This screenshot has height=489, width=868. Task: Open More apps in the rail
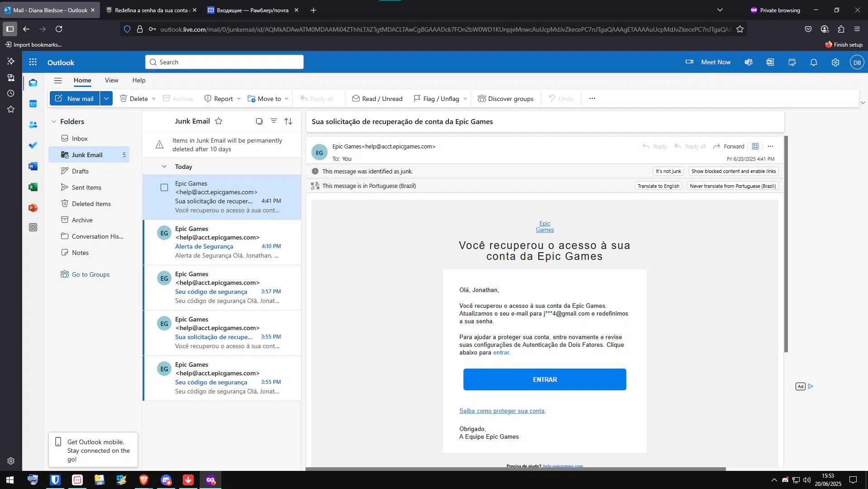pyautogui.click(x=33, y=227)
